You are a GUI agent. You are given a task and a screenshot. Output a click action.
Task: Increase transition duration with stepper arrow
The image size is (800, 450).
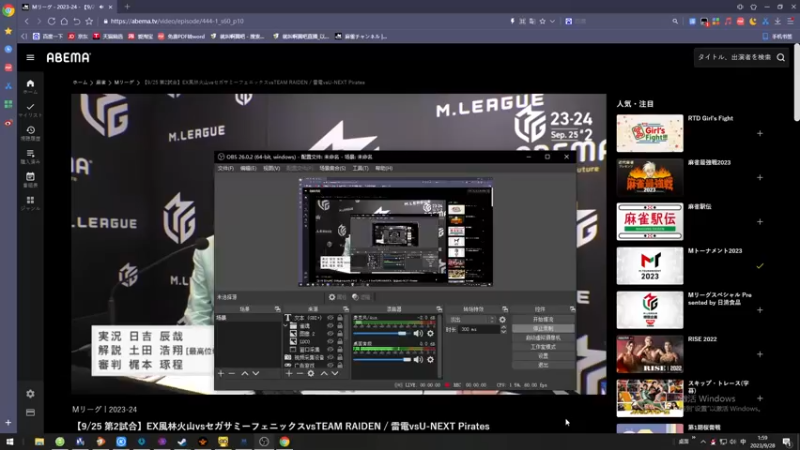504,327
